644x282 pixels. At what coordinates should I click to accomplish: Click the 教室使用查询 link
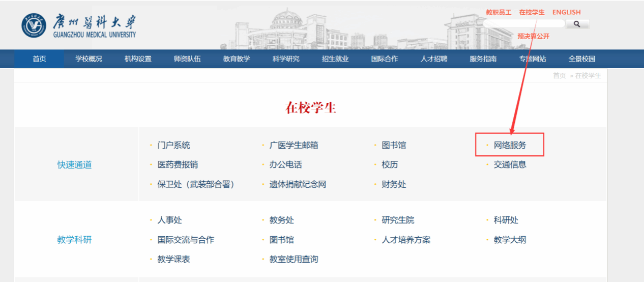[294, 259]
